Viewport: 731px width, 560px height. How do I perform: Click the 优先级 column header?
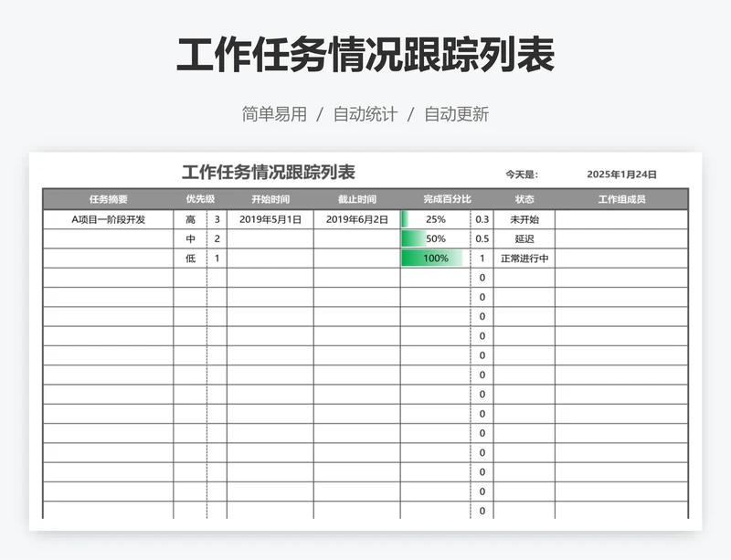pos(200,199)
